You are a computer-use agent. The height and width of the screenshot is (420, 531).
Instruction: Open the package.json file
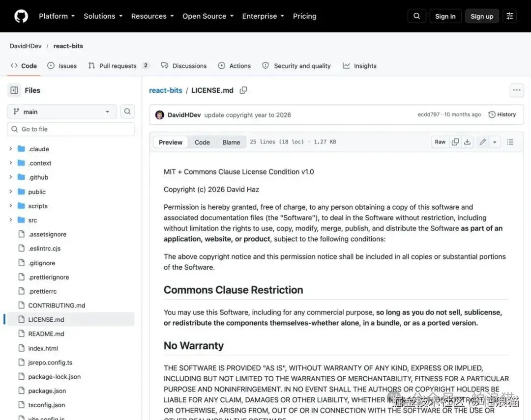tap(47, 391)
